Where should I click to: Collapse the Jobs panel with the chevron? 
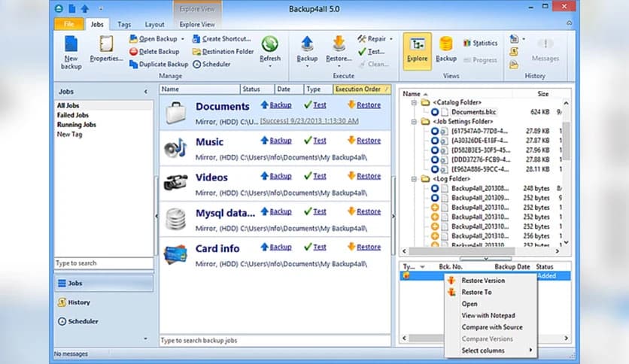146,92
